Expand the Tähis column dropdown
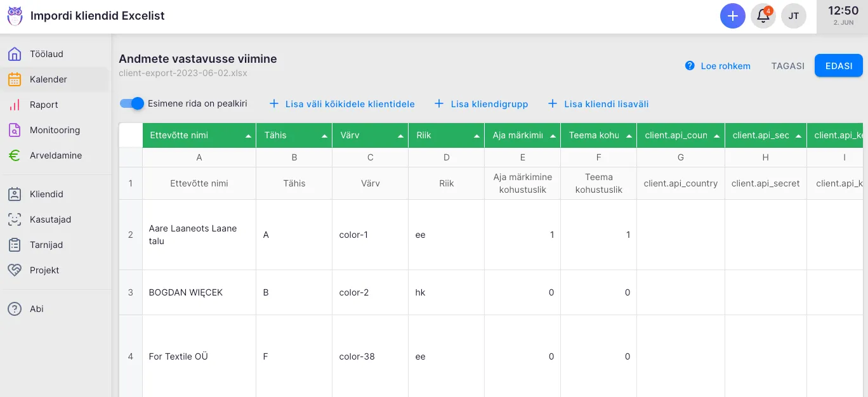This screenshot has height=397, width=868. click(324, 136)
